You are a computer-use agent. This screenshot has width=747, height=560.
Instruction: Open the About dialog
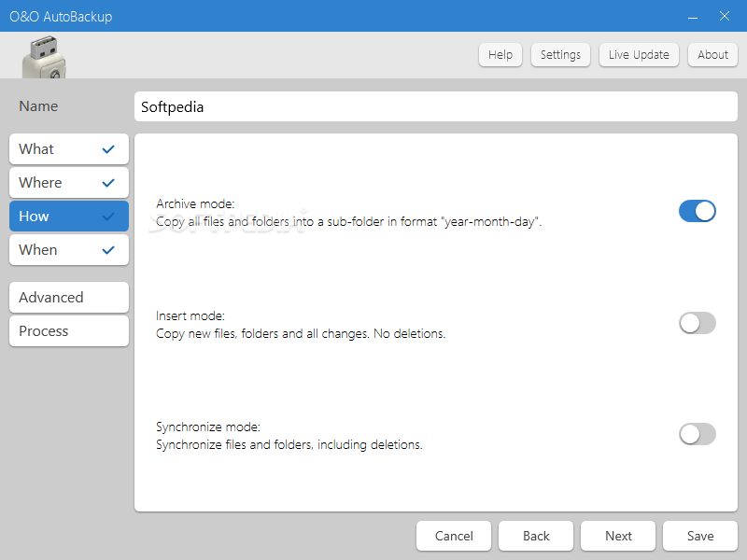click(712, 55)
